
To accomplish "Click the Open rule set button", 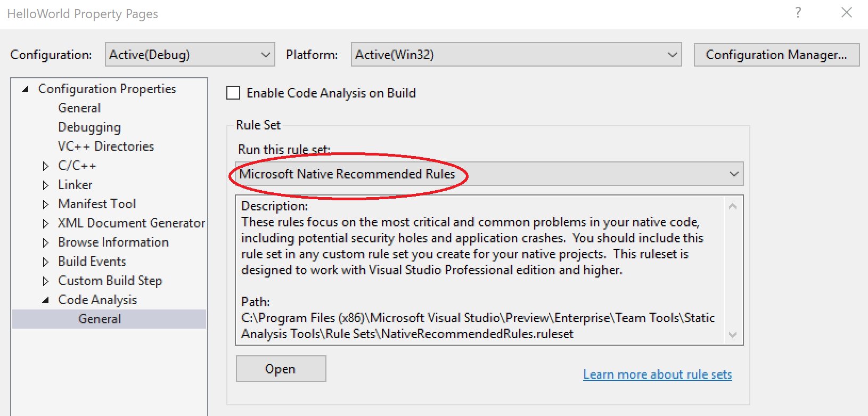I will 281,369.
